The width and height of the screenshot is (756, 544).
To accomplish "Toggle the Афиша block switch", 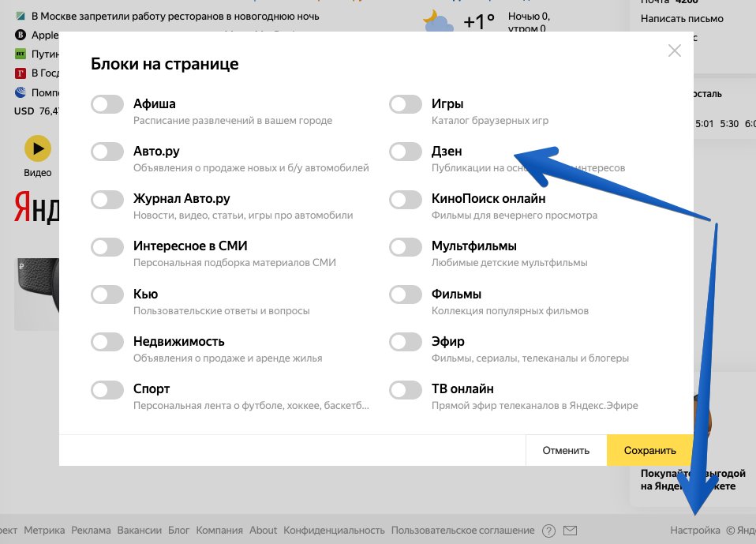I will (x=107, y=104).
